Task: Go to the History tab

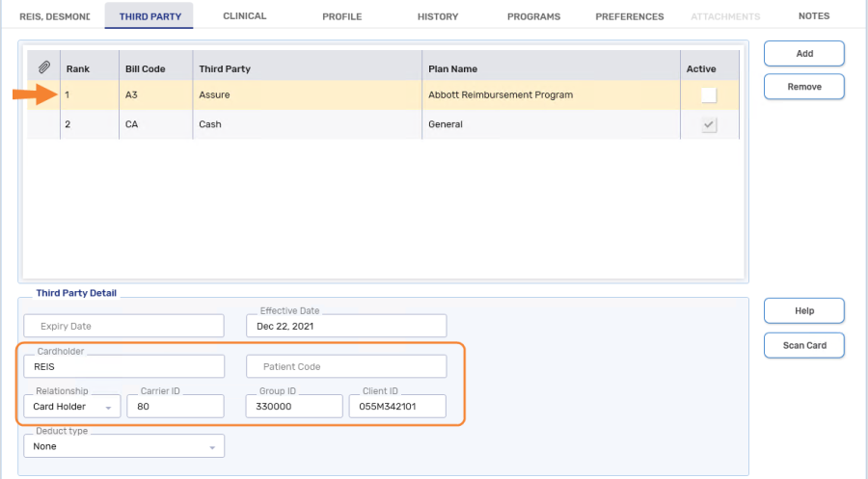Action: point(438,16)
